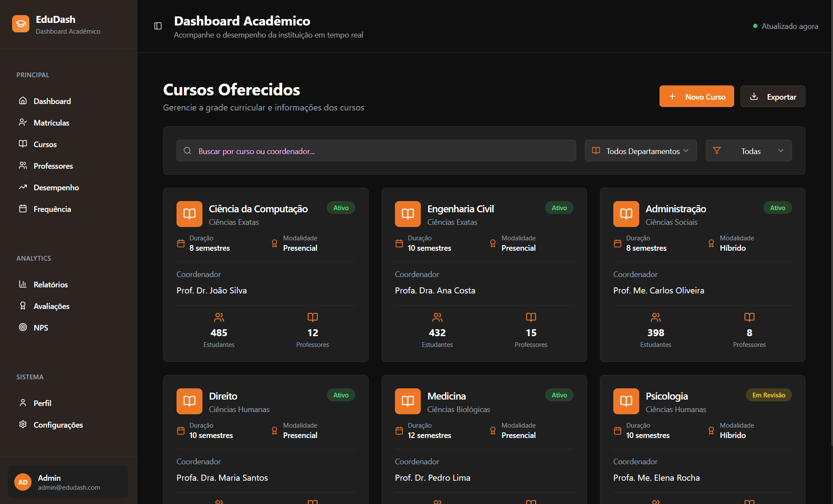833x504 pixels.
Task: Click the Novo Curso button
Action: (x=696, y=97)
